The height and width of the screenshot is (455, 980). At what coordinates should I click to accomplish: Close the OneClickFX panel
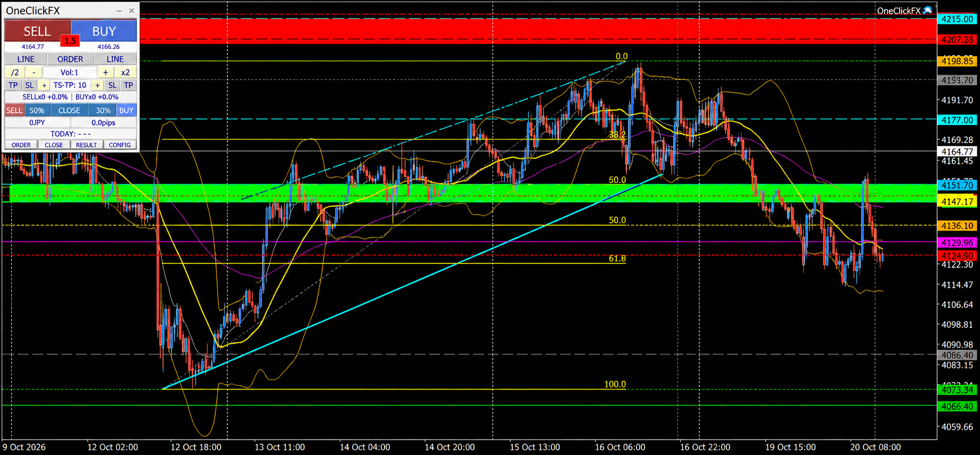(x=132, y=11)
